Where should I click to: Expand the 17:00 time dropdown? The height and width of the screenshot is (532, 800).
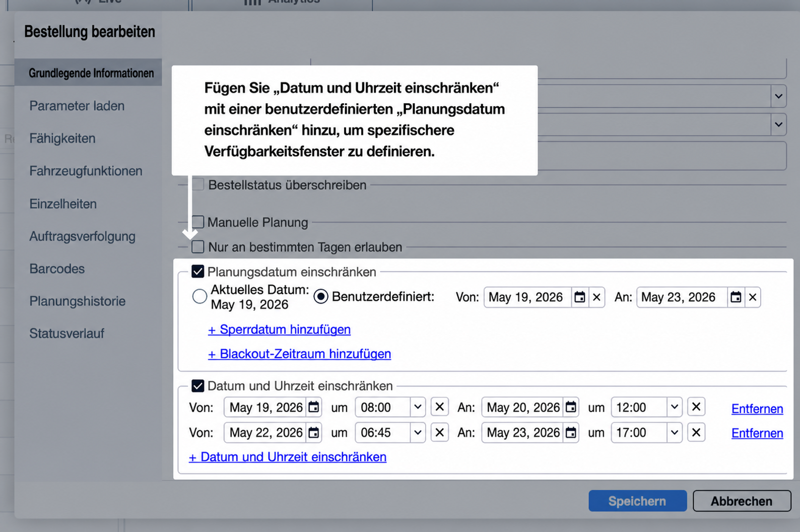click(x=675, y=432)
